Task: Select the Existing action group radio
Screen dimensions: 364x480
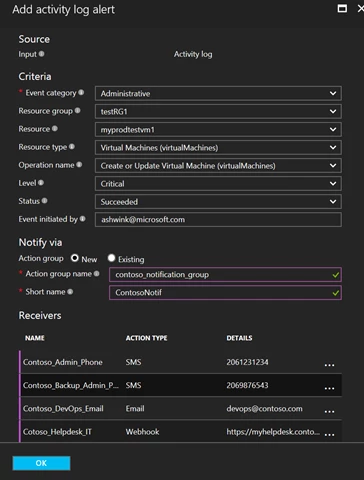Action: (x=111, y=258)
